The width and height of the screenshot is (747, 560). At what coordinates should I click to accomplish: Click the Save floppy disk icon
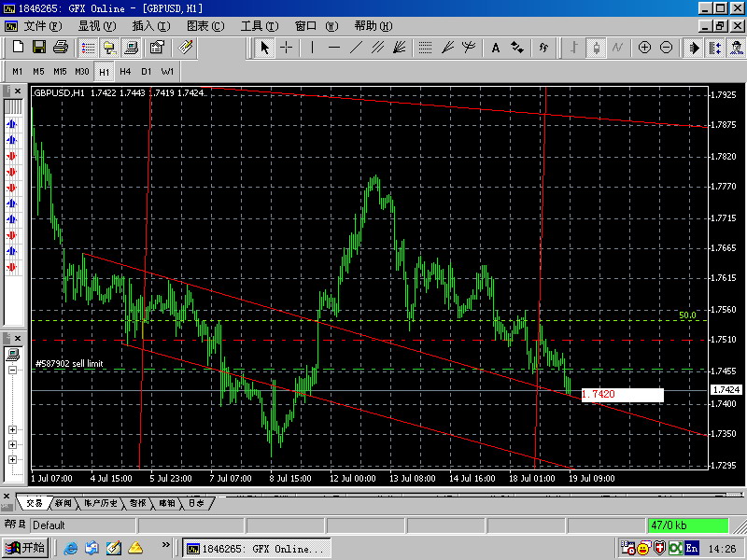coord(39,47)
